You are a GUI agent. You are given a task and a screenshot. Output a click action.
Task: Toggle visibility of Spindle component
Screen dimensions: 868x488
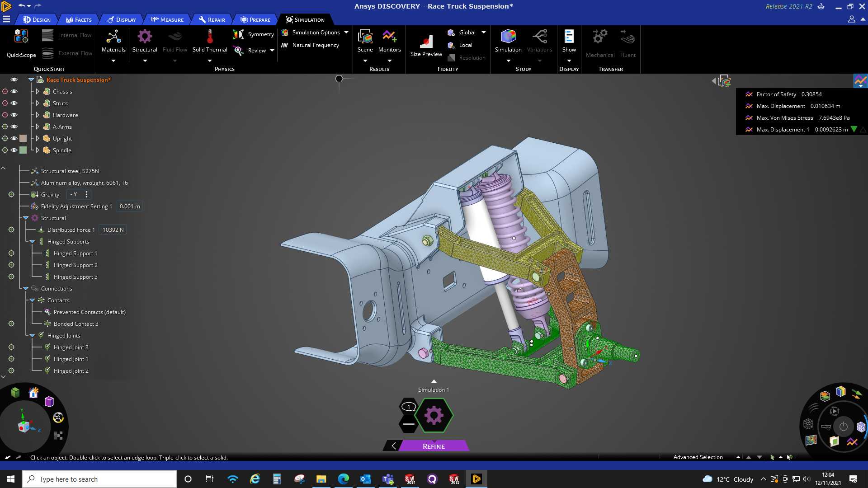tap(14, 150)
